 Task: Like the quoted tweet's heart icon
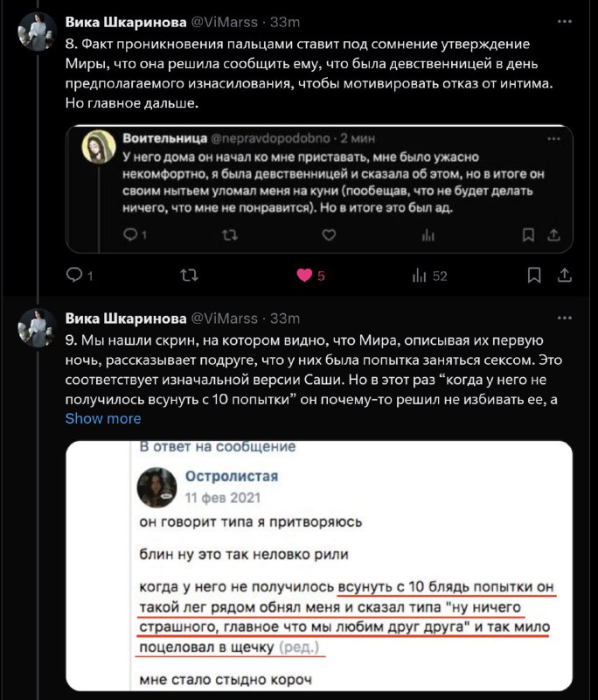(329, 234)
